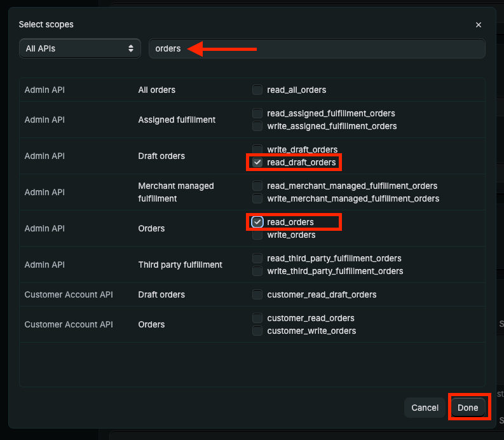
Task: Check customer_read_draft_orders scope
Action: pos(257,294)
